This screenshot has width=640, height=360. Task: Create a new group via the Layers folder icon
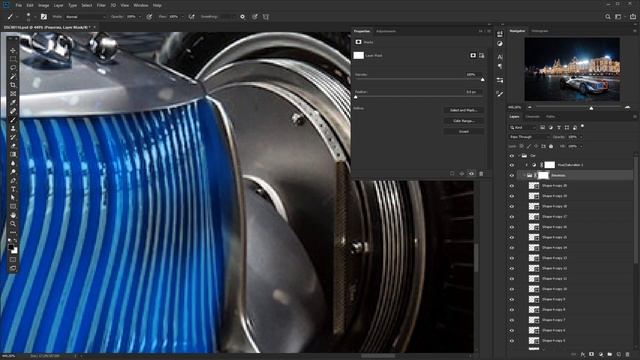(609, 354)
